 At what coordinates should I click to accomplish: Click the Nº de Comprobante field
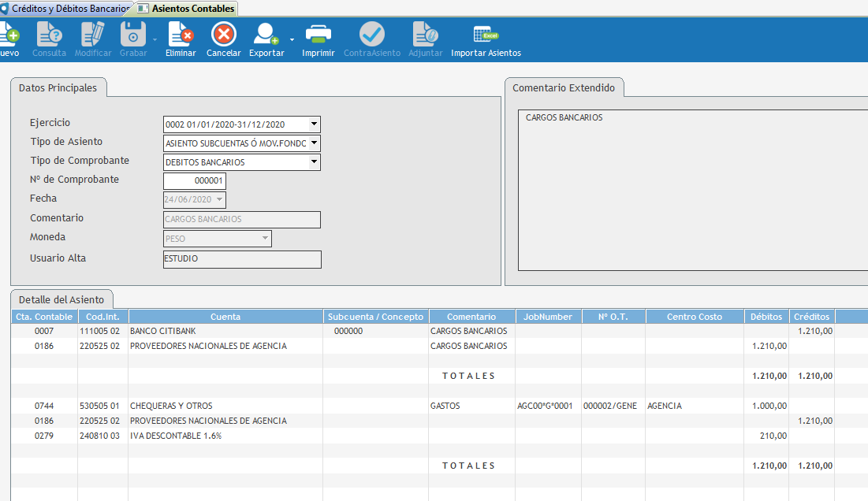[194, 180]
